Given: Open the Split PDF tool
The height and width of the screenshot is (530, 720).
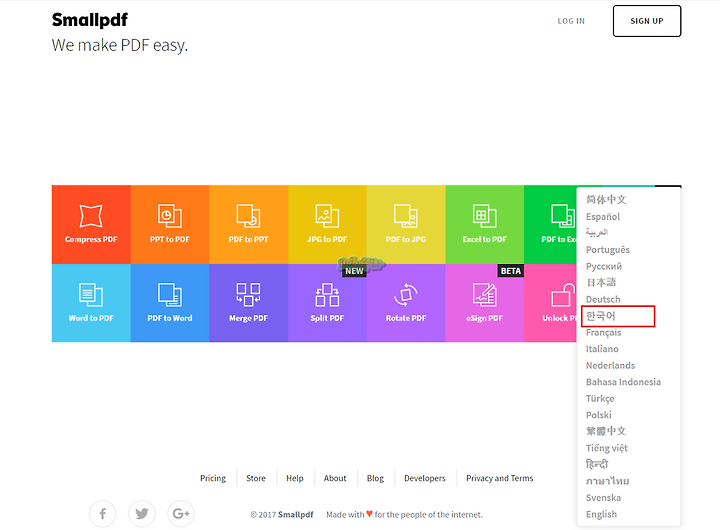Looking at the screenshot, I should [x=327, y=303].
